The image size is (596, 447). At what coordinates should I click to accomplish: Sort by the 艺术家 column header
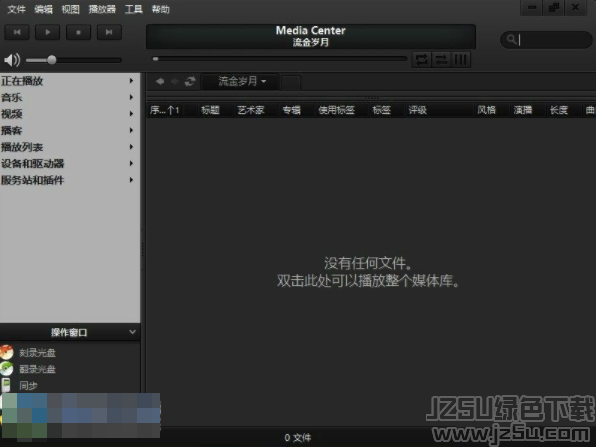pyautogui.click(x=250, y=110)
